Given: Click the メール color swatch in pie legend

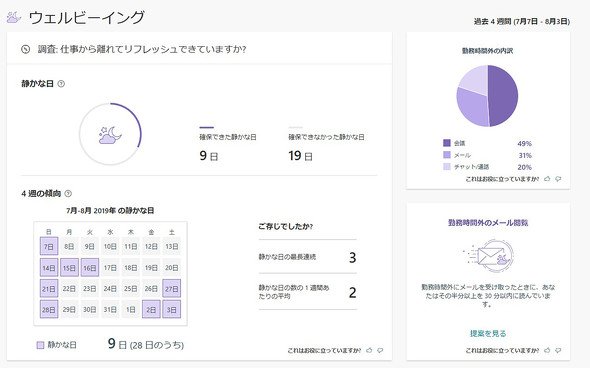Looking at the screenshot, I should (x=447, y=155).
